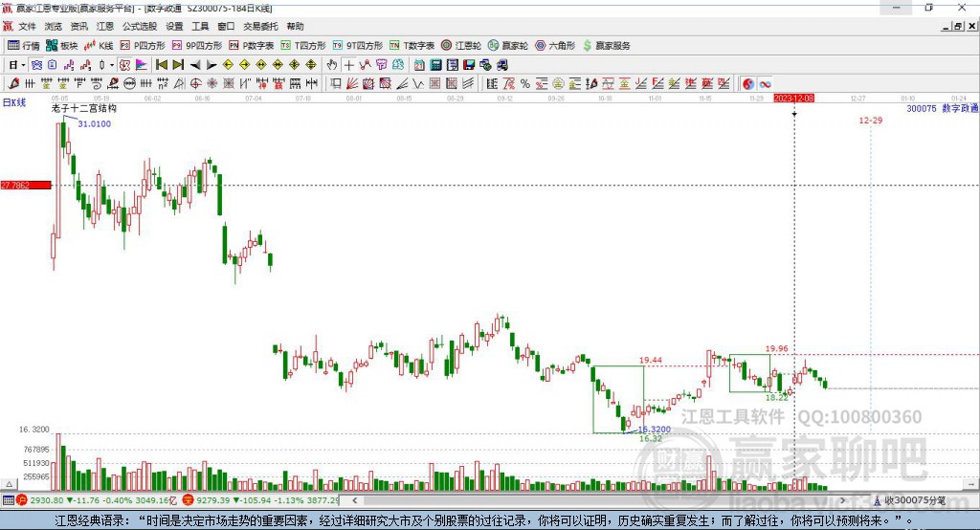
Task: Click the hand pan tool icon
Action: tap(332, 64)
